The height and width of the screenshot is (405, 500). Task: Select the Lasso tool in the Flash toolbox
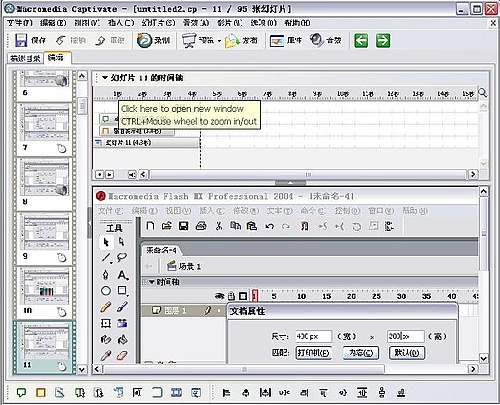(122, 257)
